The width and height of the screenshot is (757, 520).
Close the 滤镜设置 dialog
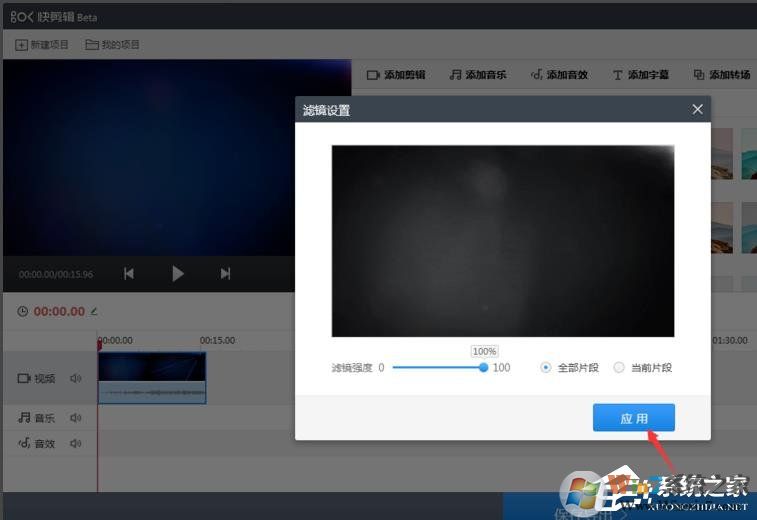697,109
